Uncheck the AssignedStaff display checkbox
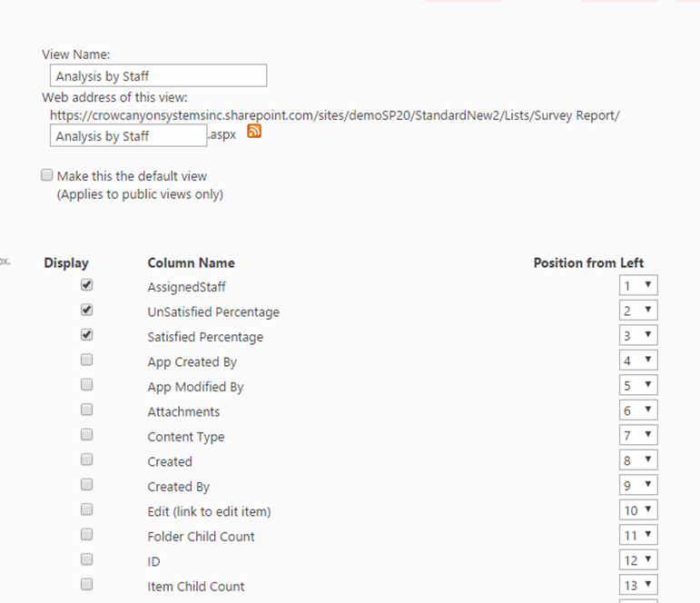 tap(87, 284)
